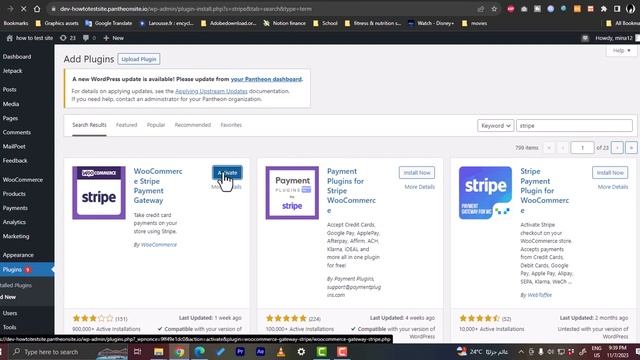This screenshot has width=640, height=360.
Task: Open Media in the admin sidebar
Action: click(x=11, y=104)
